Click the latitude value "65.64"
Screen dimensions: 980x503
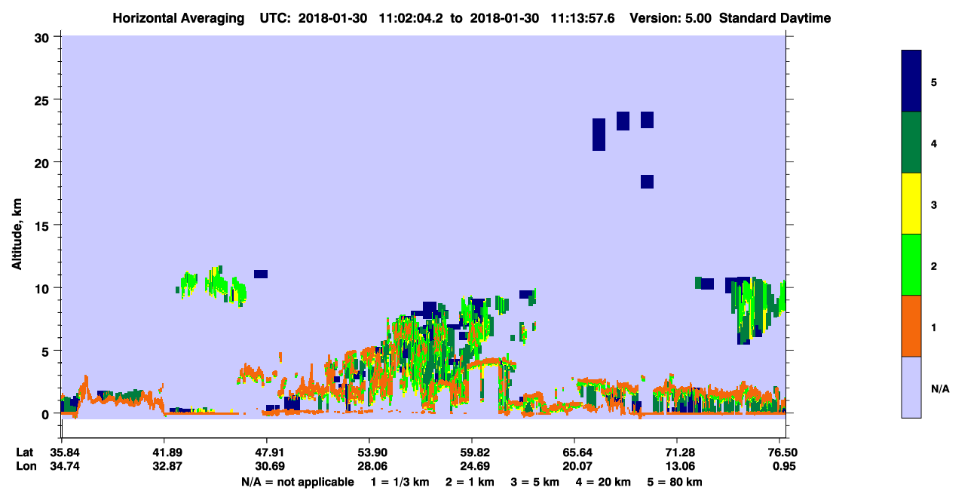pos(574,452)
